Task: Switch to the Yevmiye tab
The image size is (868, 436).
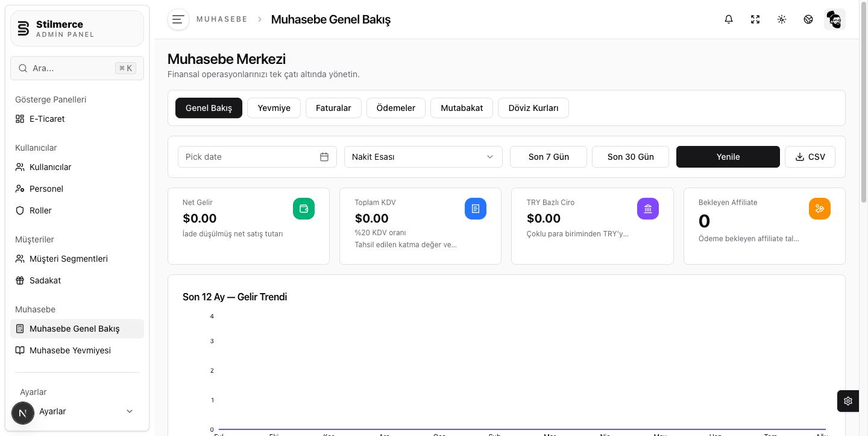Action: click(274, 108)
